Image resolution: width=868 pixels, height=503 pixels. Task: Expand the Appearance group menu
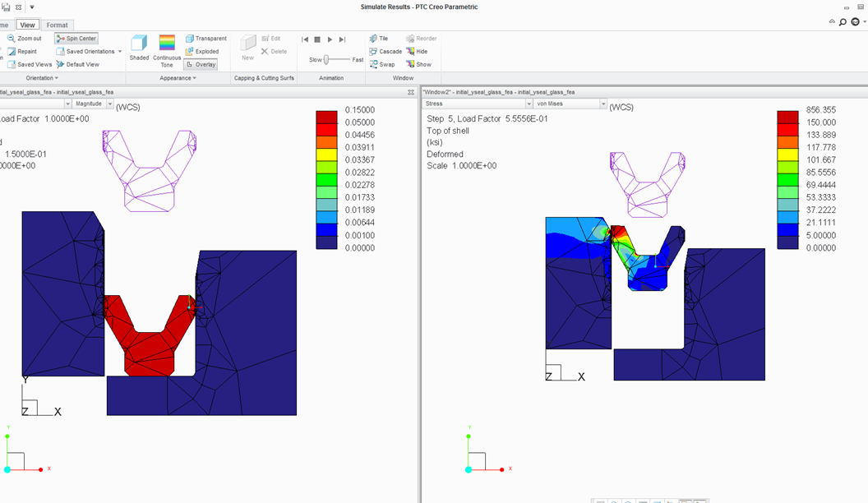(x=178, y=78)
